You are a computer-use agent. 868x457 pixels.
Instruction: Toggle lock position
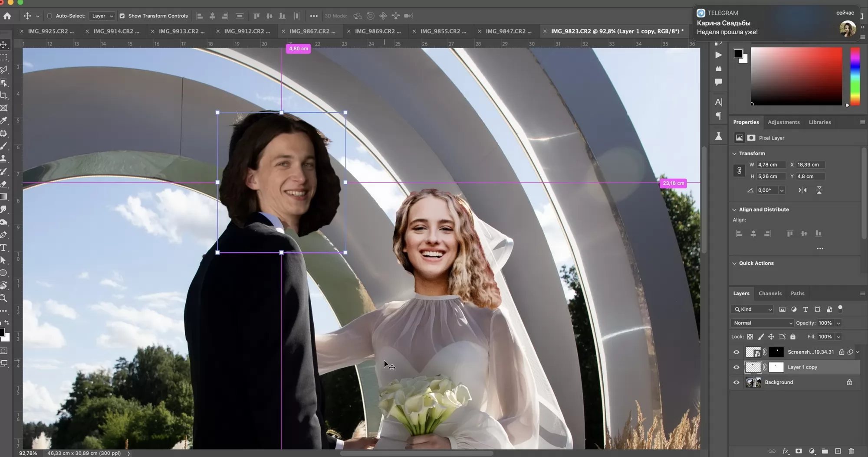(771, 337)
